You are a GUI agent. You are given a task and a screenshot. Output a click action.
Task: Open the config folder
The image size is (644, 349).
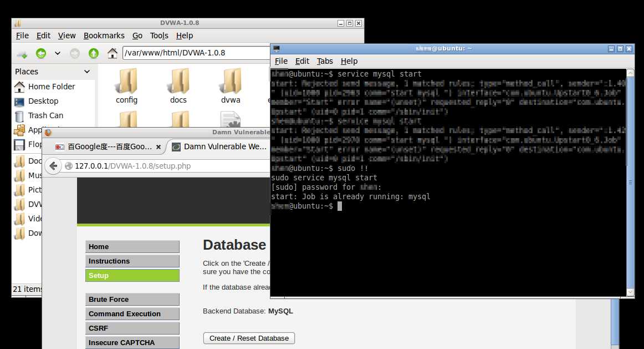[x=126, y=86]
